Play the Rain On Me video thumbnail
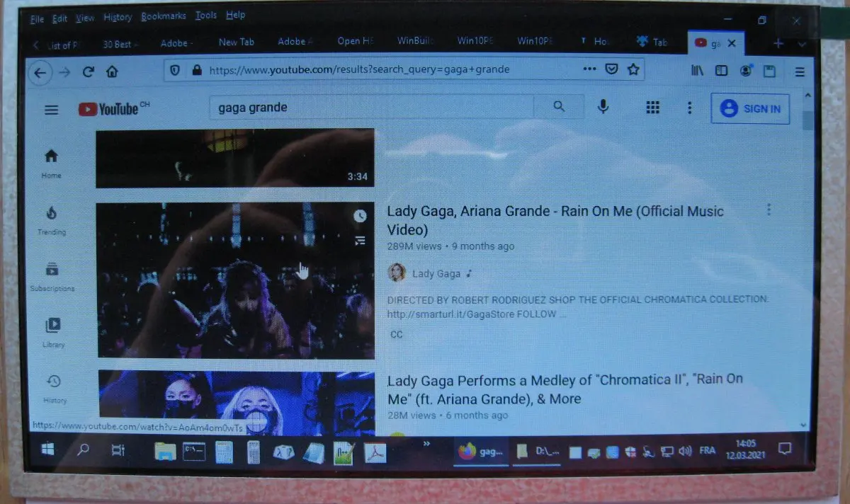This screenshot has height=504, width=850. point(235,280)
